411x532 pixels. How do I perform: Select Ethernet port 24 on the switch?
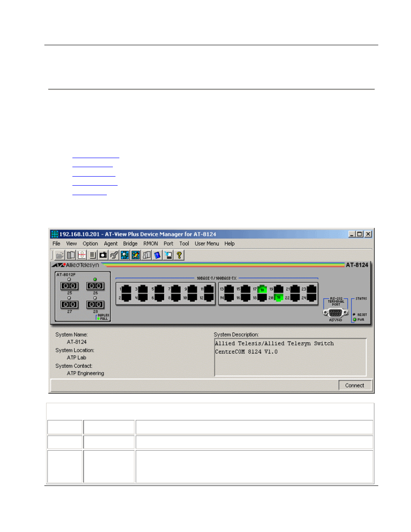[311, 297]
